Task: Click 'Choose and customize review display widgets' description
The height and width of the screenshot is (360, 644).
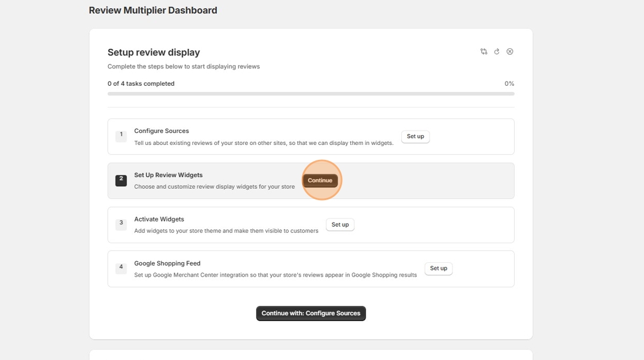Action: (214, 186)
